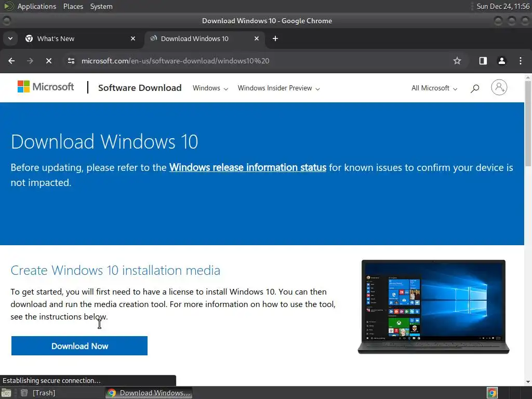Click the show desktop icon in taskbar

(x=6, y=393)
